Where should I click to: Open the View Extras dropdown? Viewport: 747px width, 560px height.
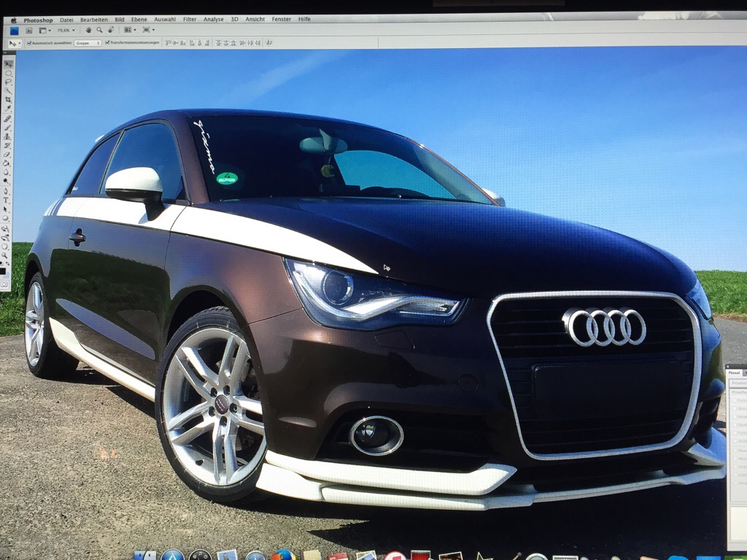click(x=45, y=31)
